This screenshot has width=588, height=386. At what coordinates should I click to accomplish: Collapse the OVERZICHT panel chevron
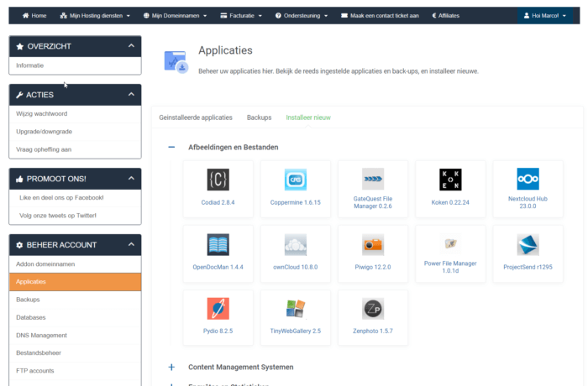(x=131, y=45)
